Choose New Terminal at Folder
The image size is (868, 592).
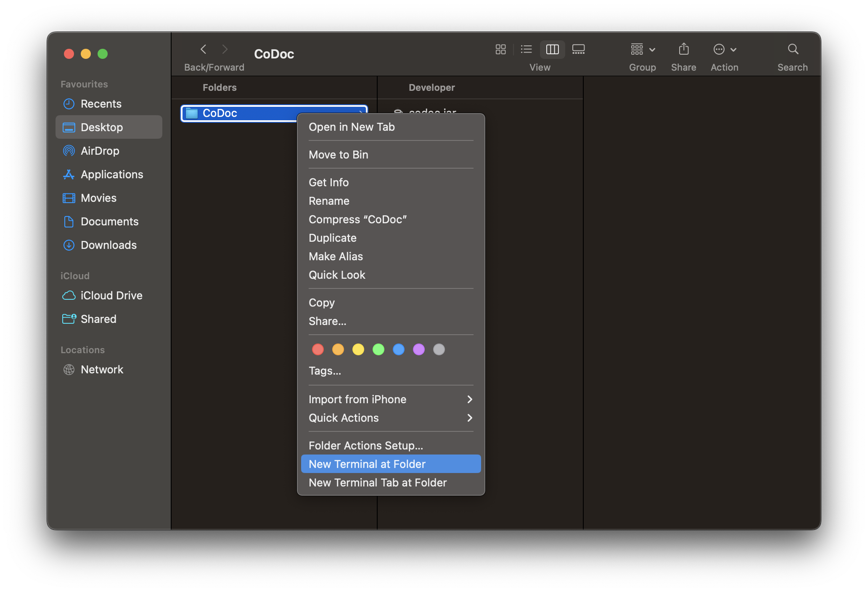point(391,464)
